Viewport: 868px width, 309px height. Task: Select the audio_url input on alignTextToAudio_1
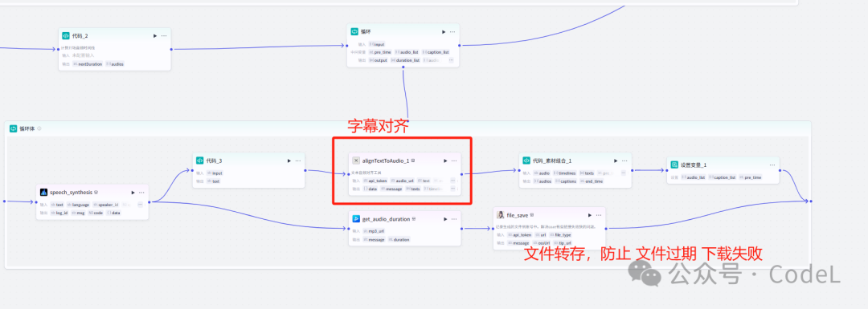pyautogui.click(x=402, y=181)
